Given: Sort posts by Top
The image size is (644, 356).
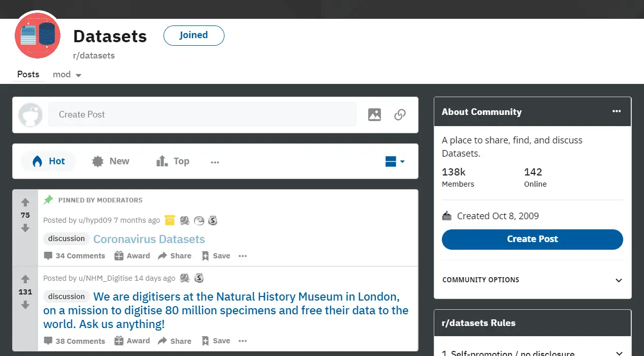Looking at the screenshot, I should coord(173,161).
